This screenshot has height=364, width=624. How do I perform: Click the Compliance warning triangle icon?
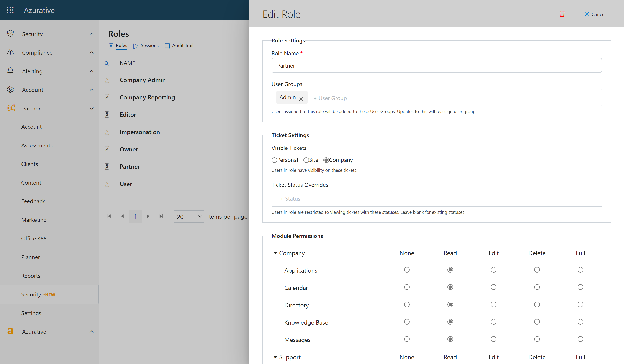click(10, 52)
